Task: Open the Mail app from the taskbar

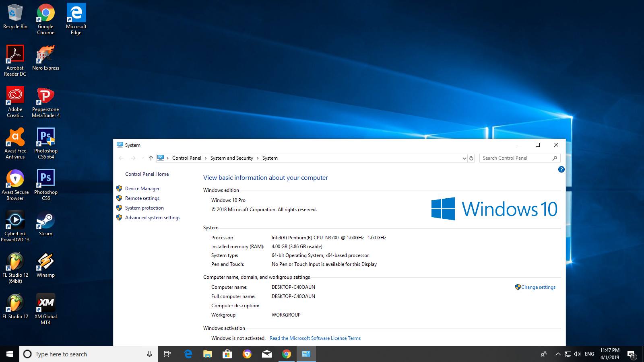Action: coord(267,354)
